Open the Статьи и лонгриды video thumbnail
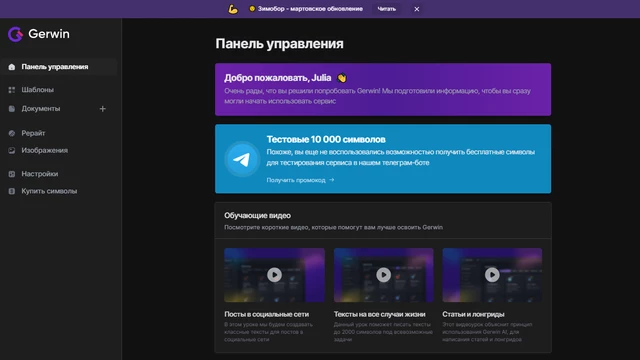This screenshot has height=360, width=640. (x=492, y=275)
